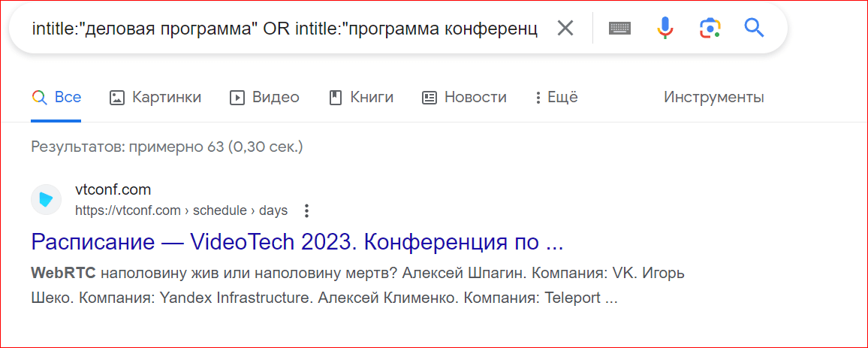Switch to the Картинки tab
Viewport: 868px width, 348px height.
155,98
